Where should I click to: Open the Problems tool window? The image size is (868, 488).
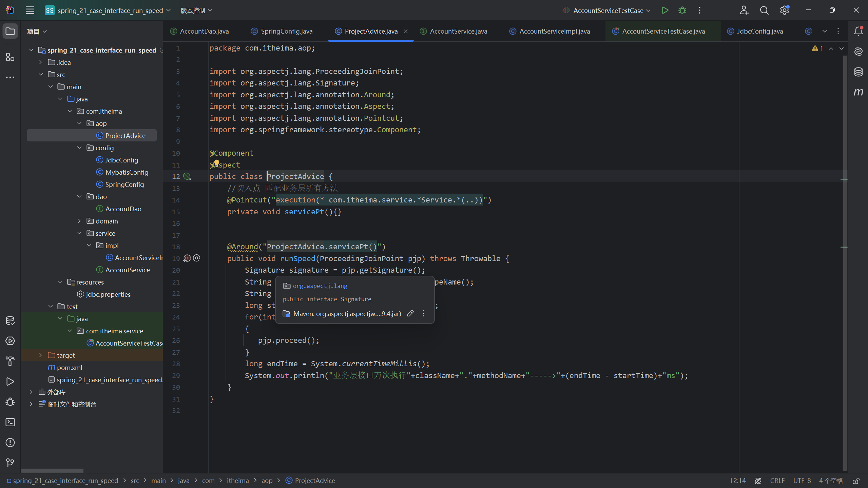(10, 443)
